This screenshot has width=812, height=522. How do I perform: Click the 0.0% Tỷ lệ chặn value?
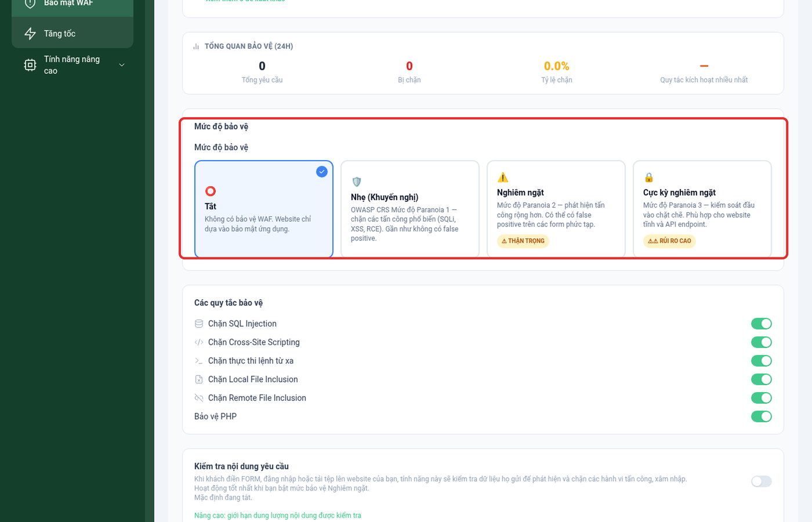tap(557, 66)
